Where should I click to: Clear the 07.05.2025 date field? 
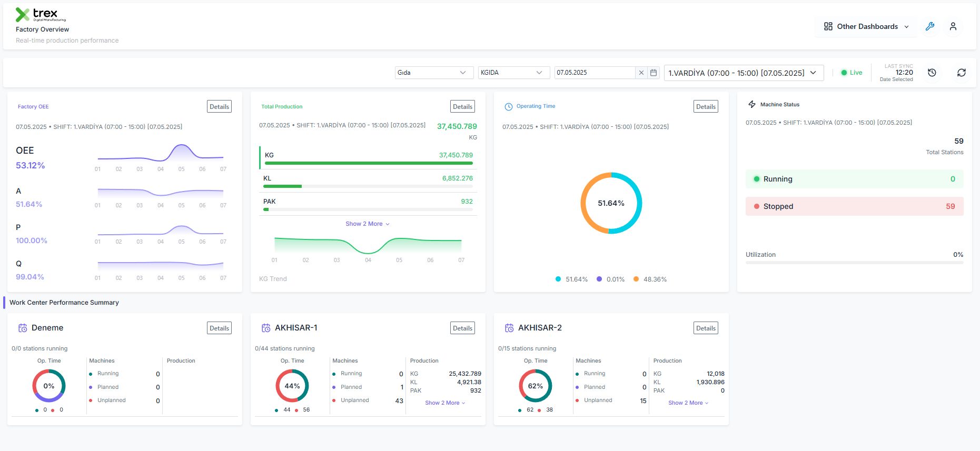(641, 73)
